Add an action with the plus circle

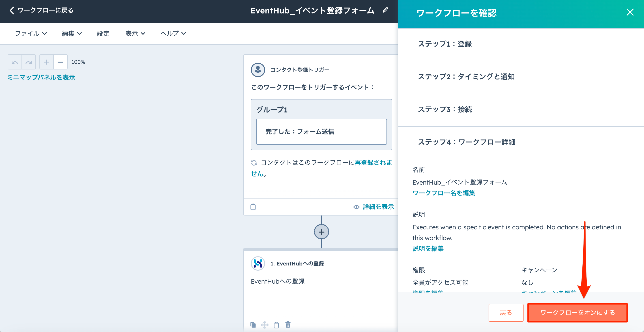click(321, 232)
